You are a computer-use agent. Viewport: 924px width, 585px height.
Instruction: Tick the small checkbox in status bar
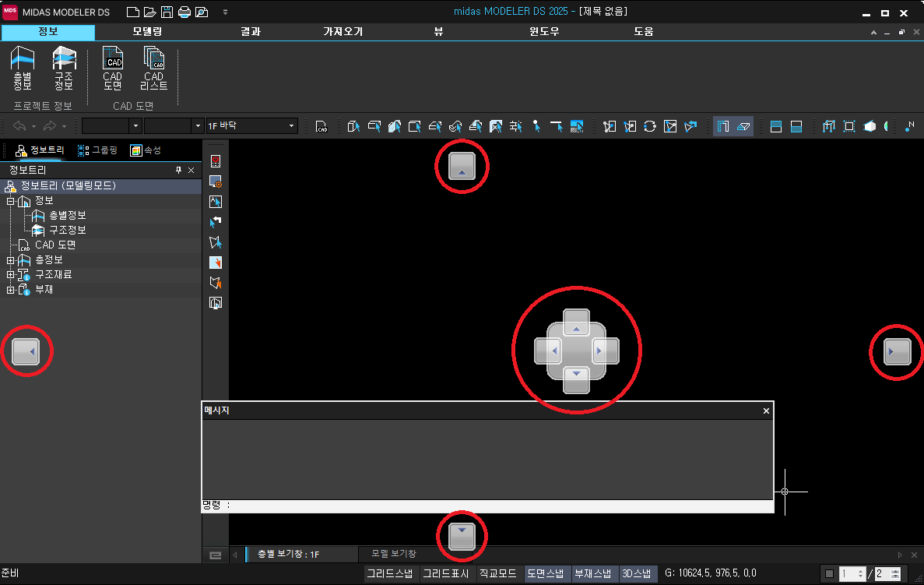(x=829, y=574)
